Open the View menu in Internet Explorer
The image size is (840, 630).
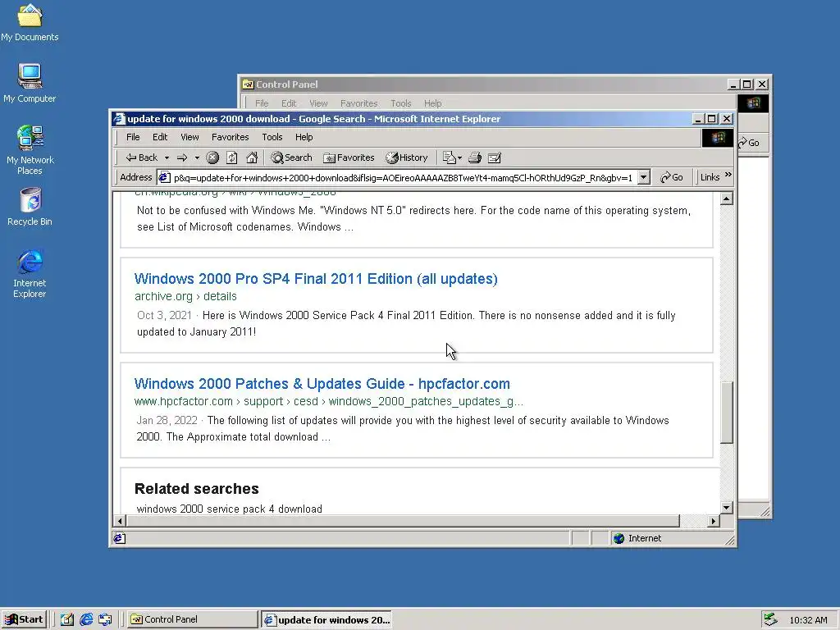(189, 137)
